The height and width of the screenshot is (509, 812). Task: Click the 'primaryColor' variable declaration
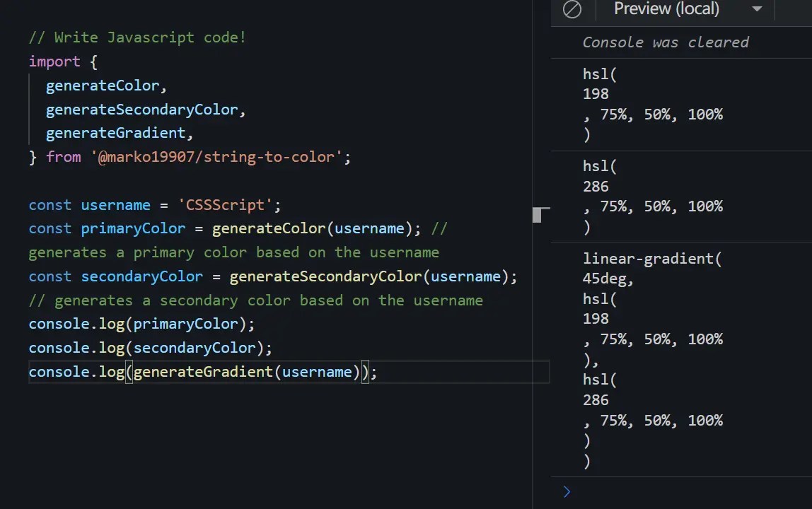(133, 229)
